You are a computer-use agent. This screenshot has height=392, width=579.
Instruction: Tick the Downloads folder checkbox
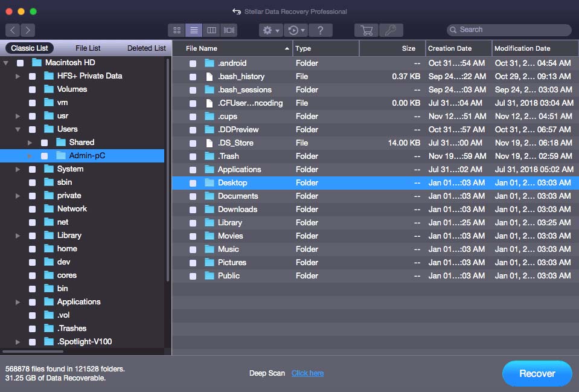click(x=193, y=210)
